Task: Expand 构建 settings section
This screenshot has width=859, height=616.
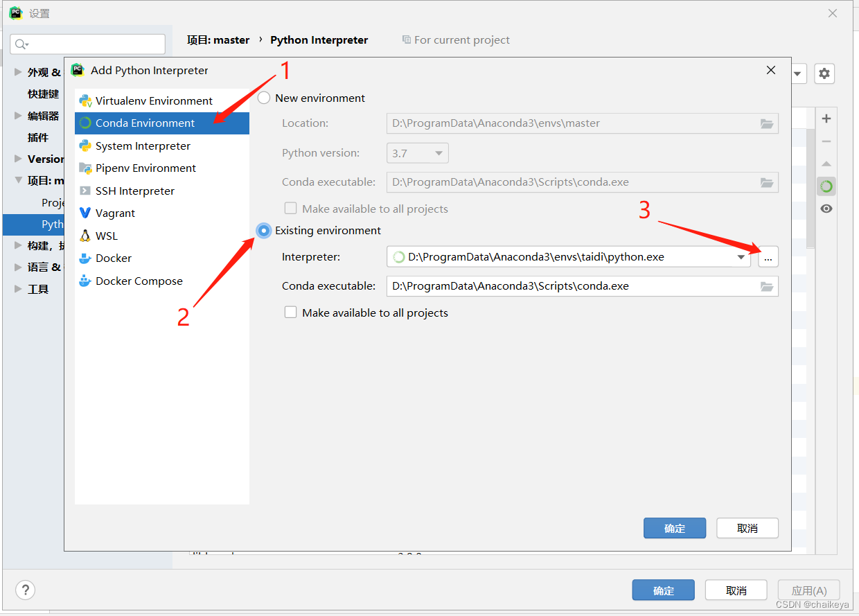Action: 18,245
